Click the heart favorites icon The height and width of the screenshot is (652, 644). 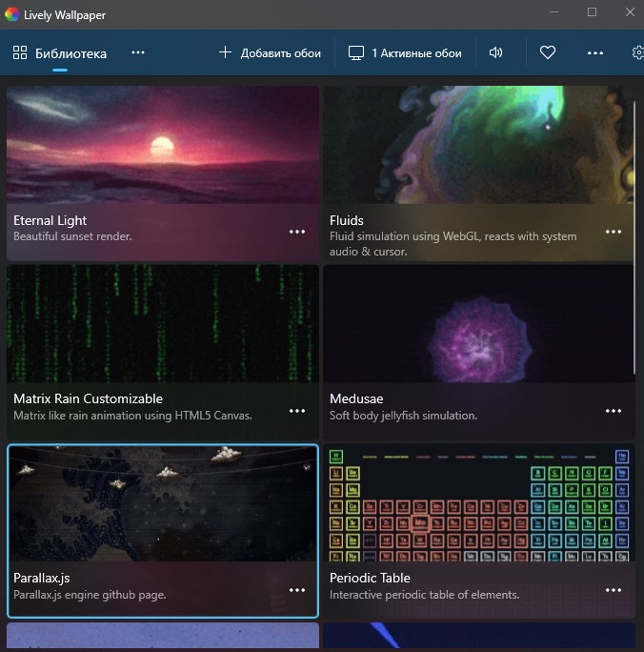point(548,52)
